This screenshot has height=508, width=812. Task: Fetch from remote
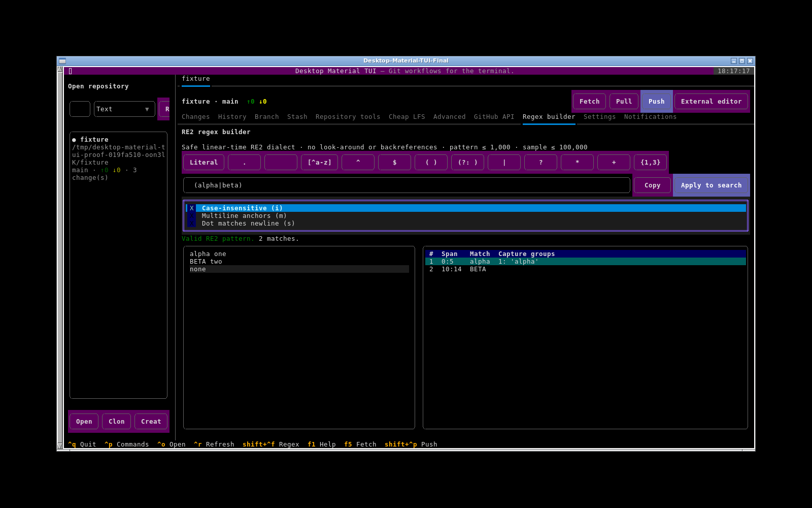(589, 102)
